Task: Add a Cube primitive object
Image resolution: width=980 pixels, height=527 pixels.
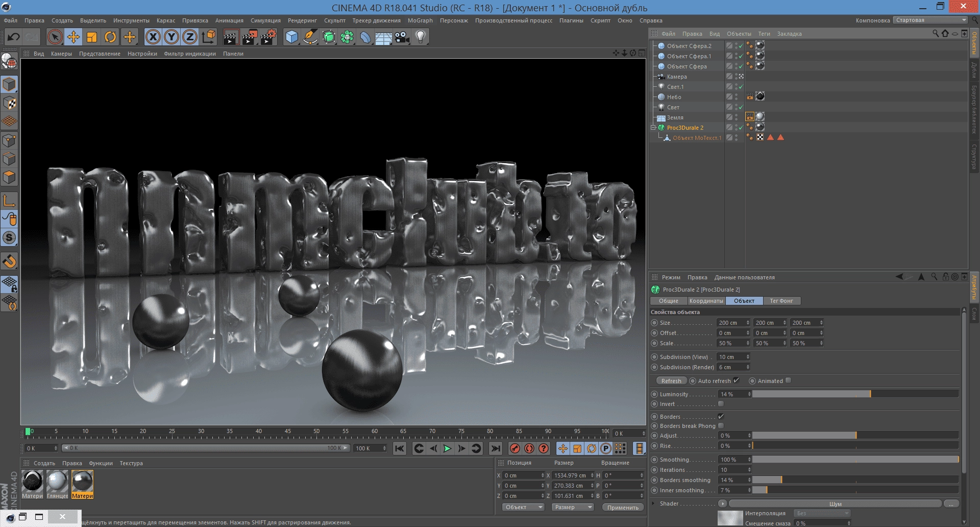Action: 291,37
